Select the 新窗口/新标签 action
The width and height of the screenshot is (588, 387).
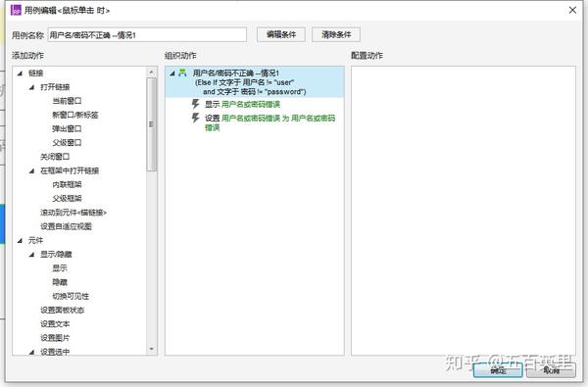[75, 115]
